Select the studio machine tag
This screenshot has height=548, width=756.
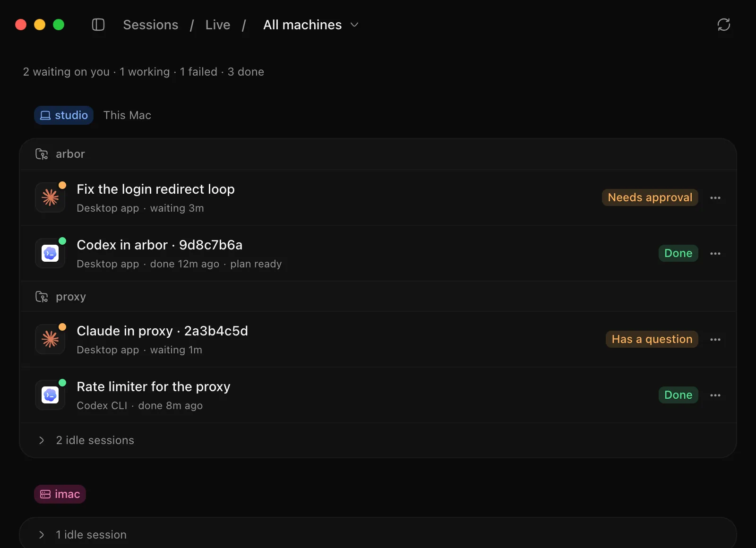(x=64, y=115)
